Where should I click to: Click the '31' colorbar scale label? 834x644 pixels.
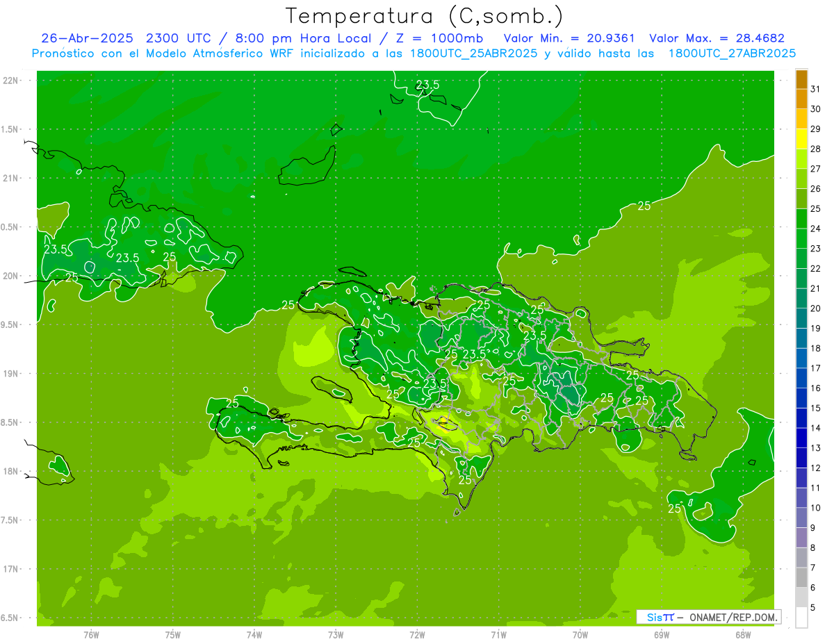[x=816, y=89]
